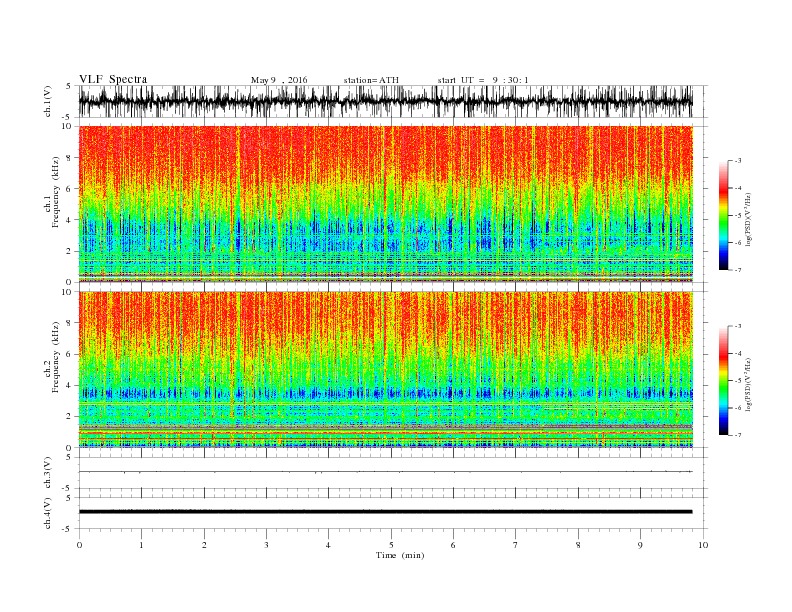Click the time-axis tick label '5'

pyautogui.click(x=391, y=545)
